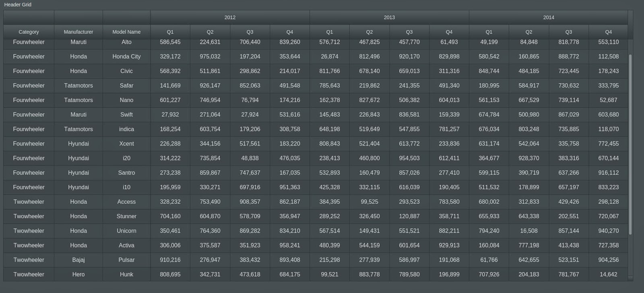Click the vertical scrollbar thumb of the grid
Screen dimensions: 644x293
(x=630, y=145)
